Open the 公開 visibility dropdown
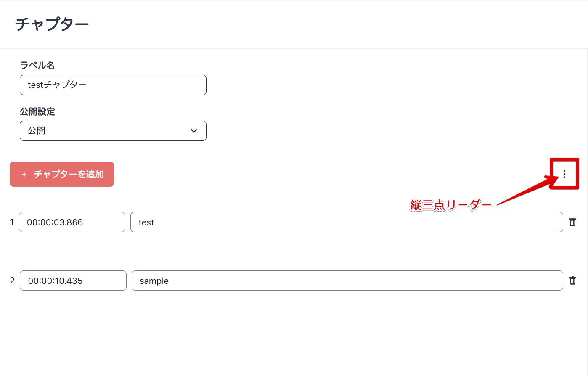The image size is (588, 376). pyautogui.click(x=113, y=131)
